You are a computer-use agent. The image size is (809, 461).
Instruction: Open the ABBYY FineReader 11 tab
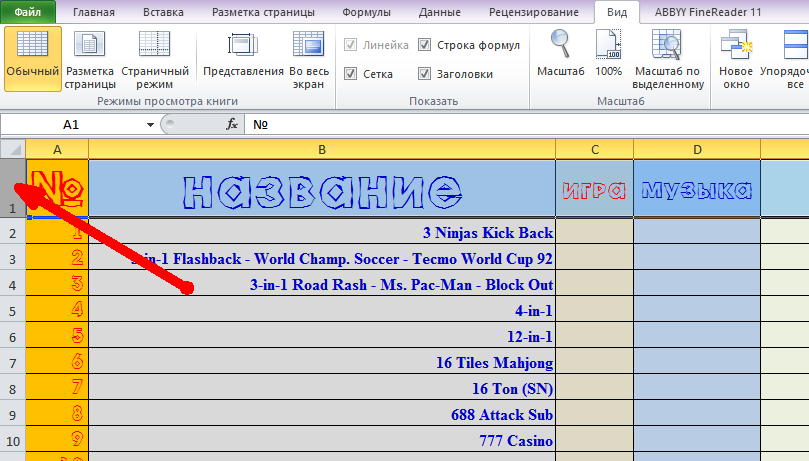click(x=708, y=12)
